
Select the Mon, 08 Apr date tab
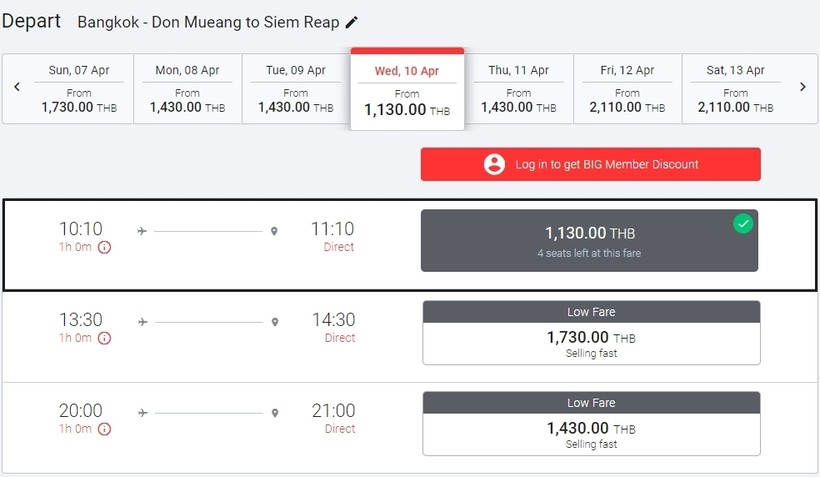click(x=188, y=89)
